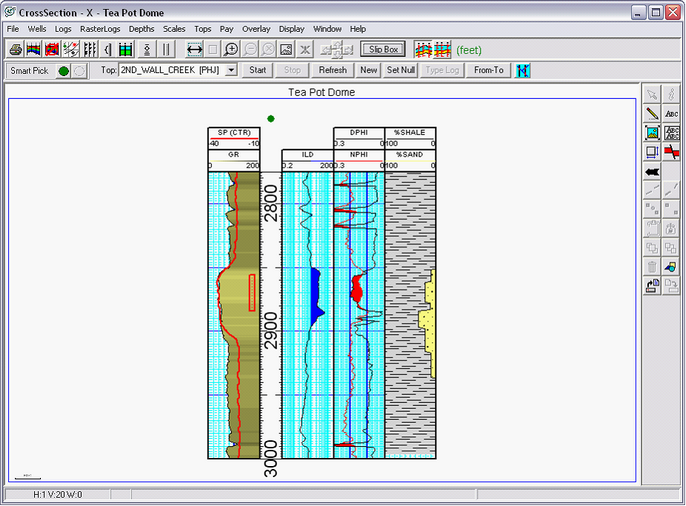Click the green well marker dot
Screen dimensions: 686x506
[271, 118]
